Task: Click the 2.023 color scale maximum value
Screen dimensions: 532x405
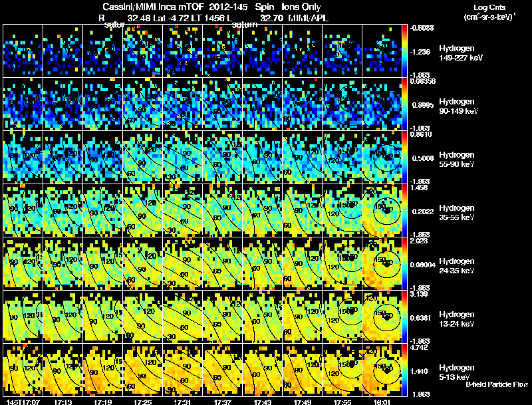Action: (x=419, y=241)
